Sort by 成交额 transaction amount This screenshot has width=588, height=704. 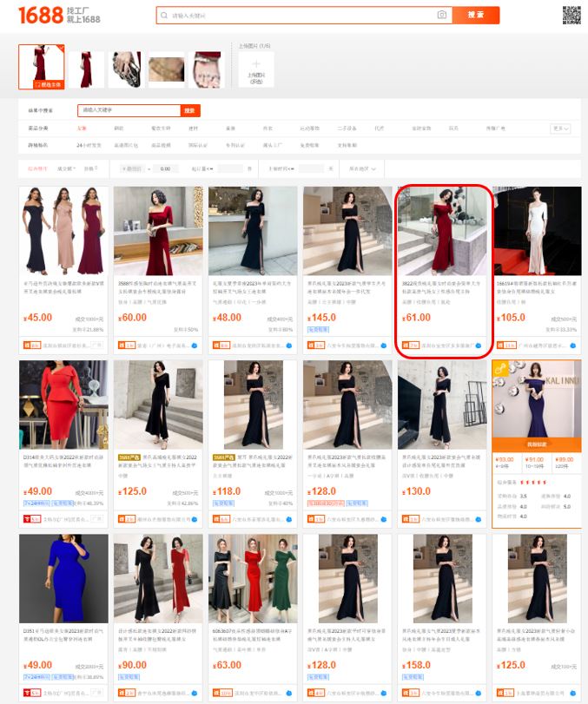67,168
